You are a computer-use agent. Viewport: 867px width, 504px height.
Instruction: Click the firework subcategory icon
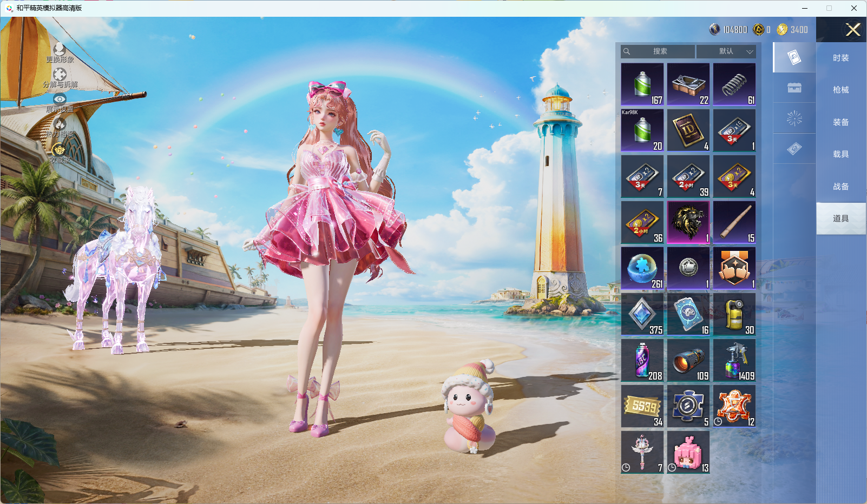(794, 118)
